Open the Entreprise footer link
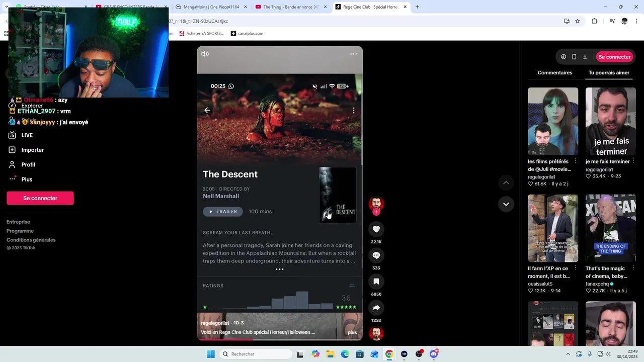Screen dimensions: 644x362 18,222
